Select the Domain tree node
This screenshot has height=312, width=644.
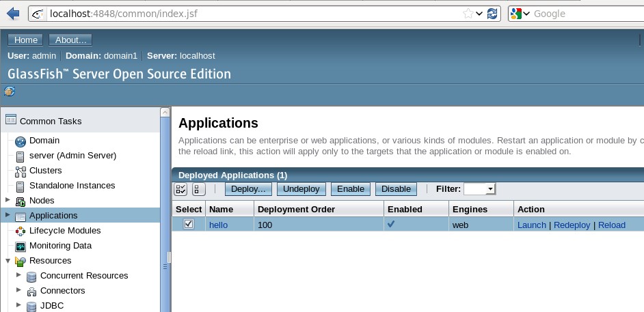click(x=44, y=140)
